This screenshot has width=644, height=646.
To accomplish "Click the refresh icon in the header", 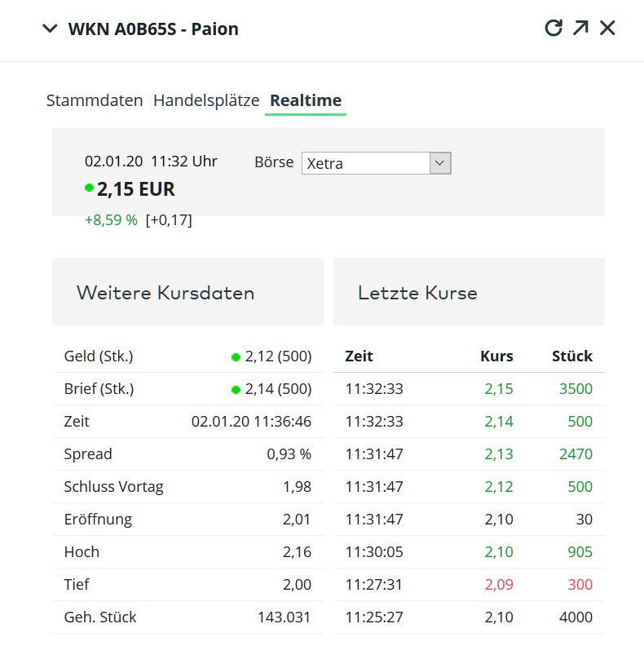I will [x=554, y=29].
